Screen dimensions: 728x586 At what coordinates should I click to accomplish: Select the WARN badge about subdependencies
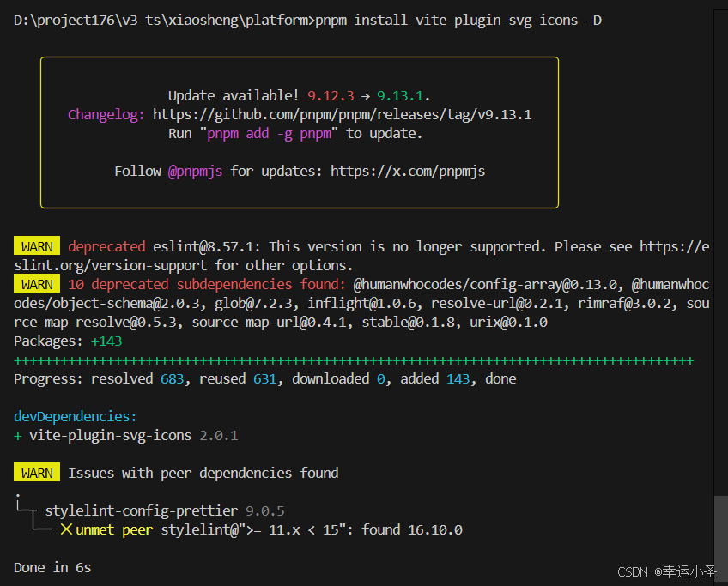point(36,284)
